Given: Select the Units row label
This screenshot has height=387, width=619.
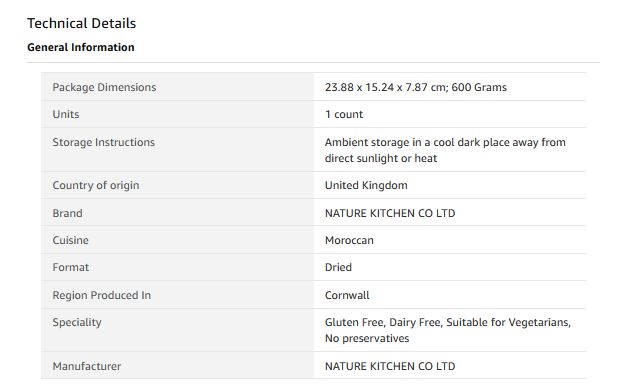Looking at the screenshot, I should click(x=66, y=115).
